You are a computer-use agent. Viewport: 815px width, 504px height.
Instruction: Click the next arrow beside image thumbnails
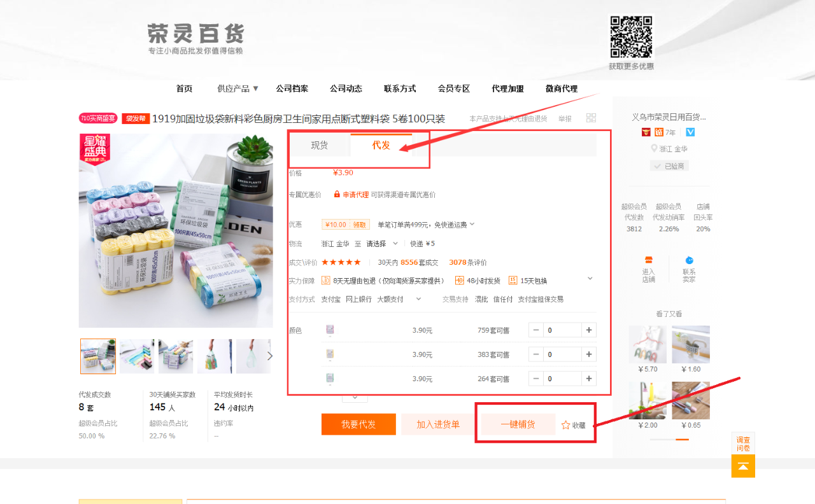pyautogui.click(x=270, y=356)
